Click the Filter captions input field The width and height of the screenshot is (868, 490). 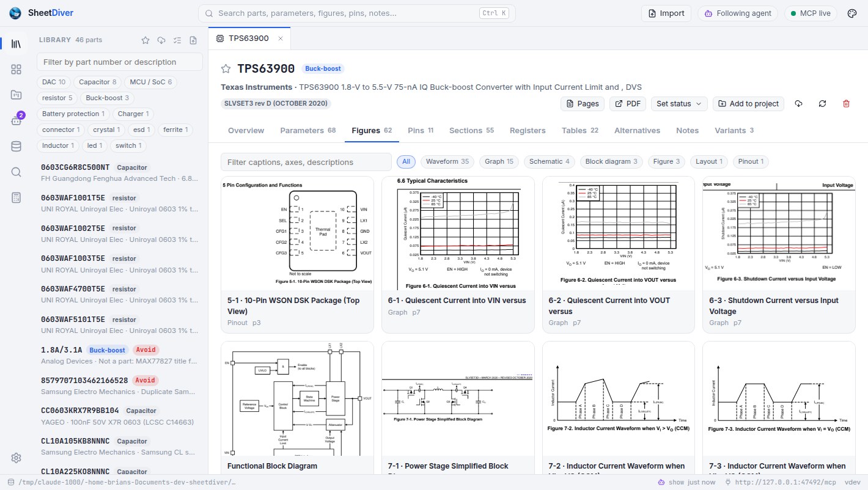(306, 162)
